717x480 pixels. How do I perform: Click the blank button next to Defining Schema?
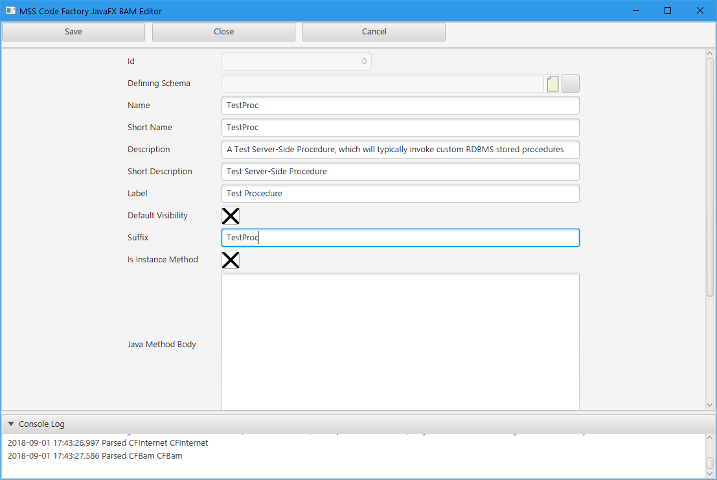pos(571,84)
